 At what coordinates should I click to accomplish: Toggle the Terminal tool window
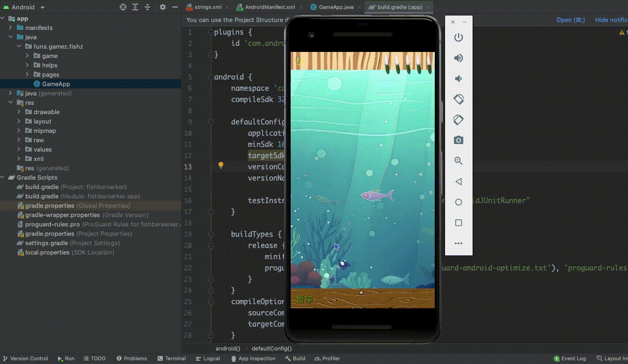pos(172,358)
